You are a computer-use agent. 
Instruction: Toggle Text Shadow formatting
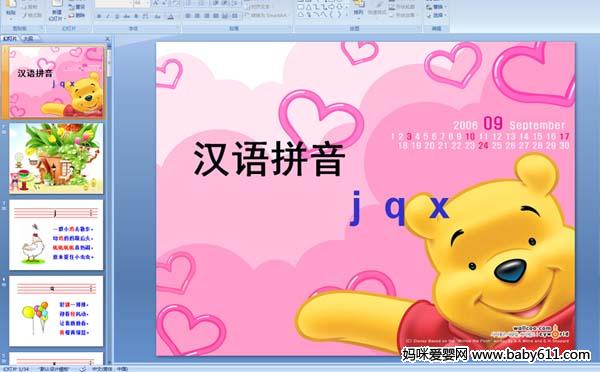(136, 16)
